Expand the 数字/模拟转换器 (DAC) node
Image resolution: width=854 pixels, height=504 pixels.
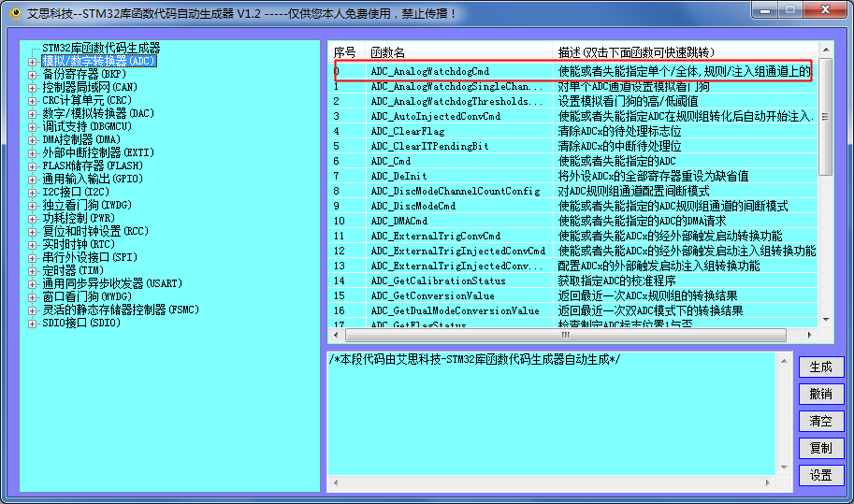click(32, 114)
